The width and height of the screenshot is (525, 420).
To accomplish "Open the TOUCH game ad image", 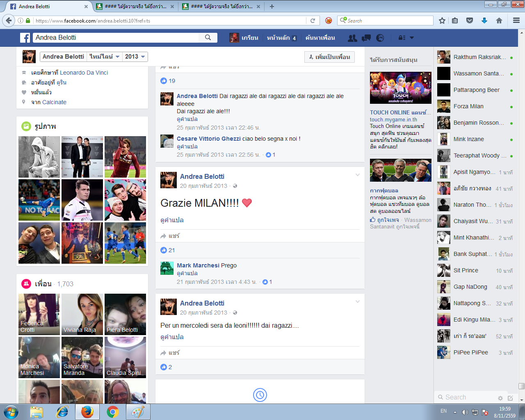I will click(401, 88).
